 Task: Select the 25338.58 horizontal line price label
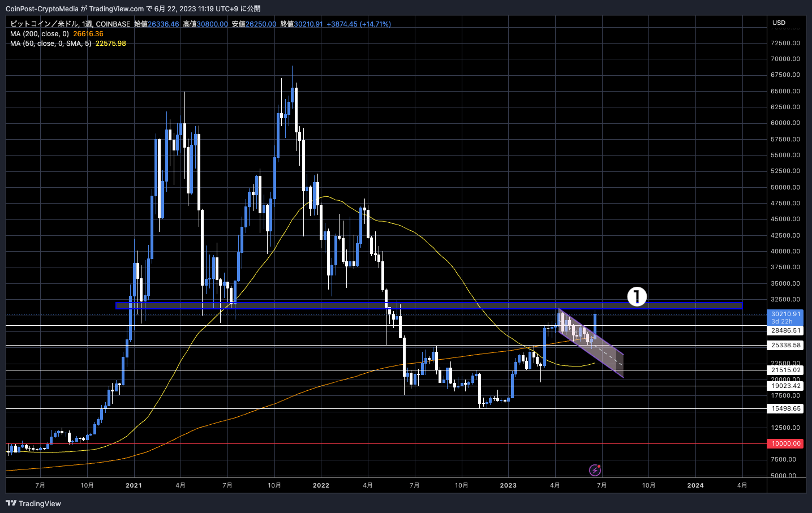tap(786, 345)
